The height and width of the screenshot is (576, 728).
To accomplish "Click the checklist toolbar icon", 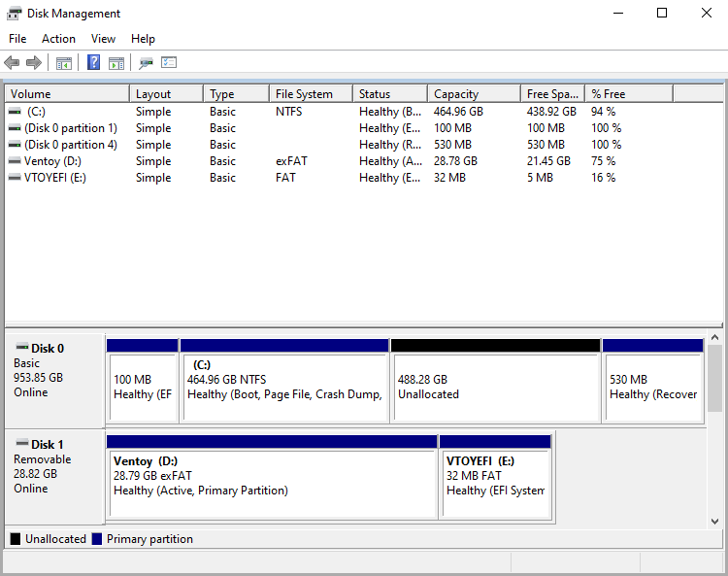I will pyautogui.click(x=169, y=63).
